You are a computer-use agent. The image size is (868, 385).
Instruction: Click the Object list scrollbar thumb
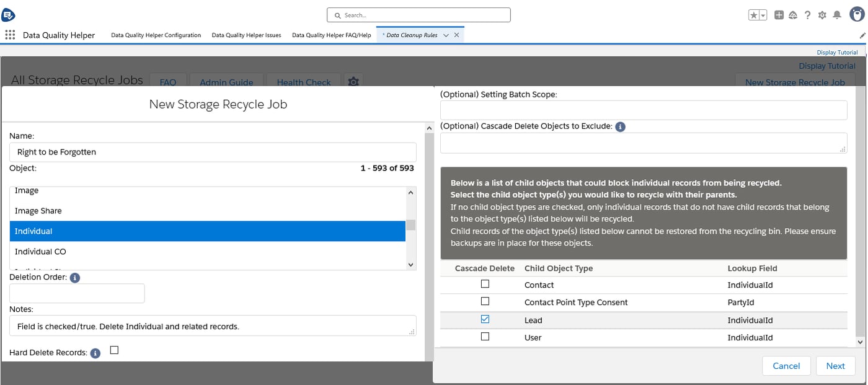(410, 224)
